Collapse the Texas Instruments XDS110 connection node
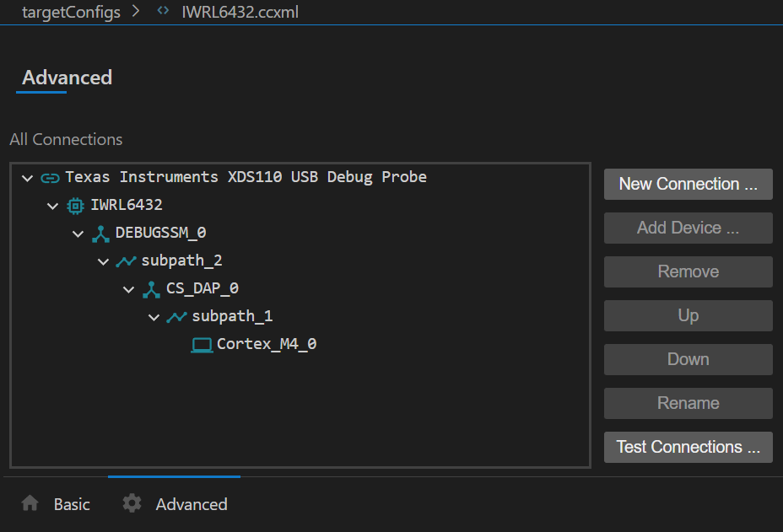Screen dimensions: 783x532 pyautogui.click(x=28, y=178)
